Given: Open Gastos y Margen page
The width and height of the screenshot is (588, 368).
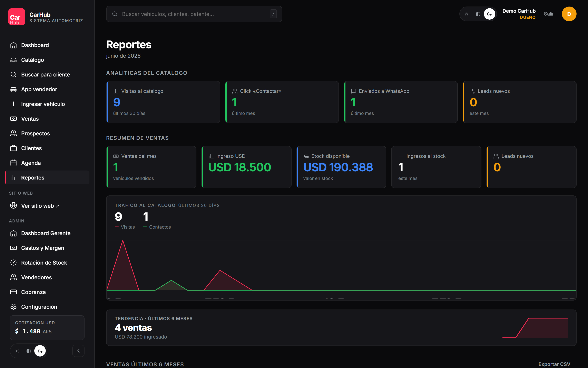Looking at the screenshot, I should point(47,248).
